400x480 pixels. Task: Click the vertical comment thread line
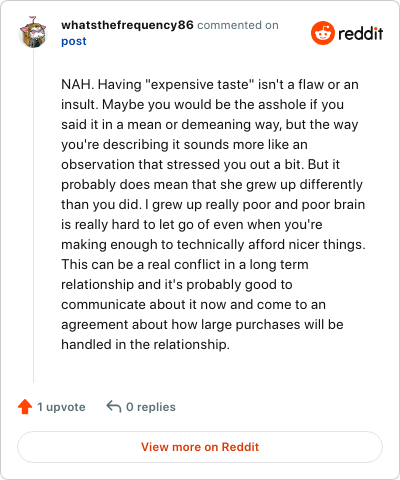click(33, 216)
